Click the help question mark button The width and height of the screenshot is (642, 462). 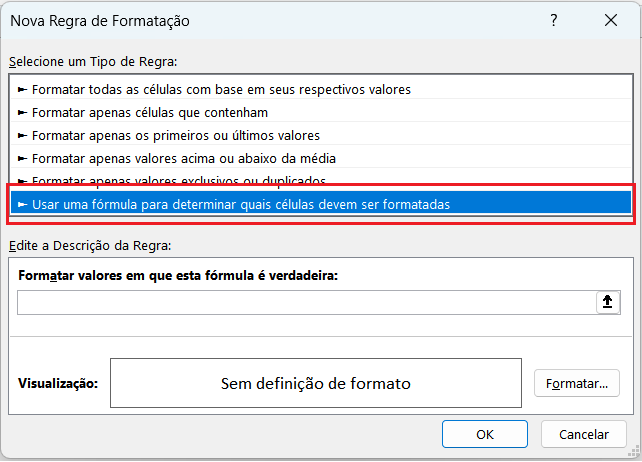[554, 20]
